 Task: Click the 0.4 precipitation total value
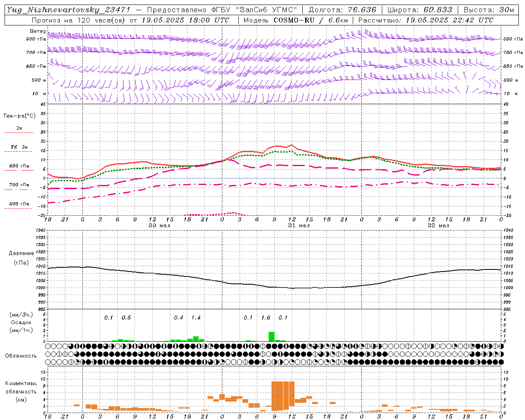[178, 318]
